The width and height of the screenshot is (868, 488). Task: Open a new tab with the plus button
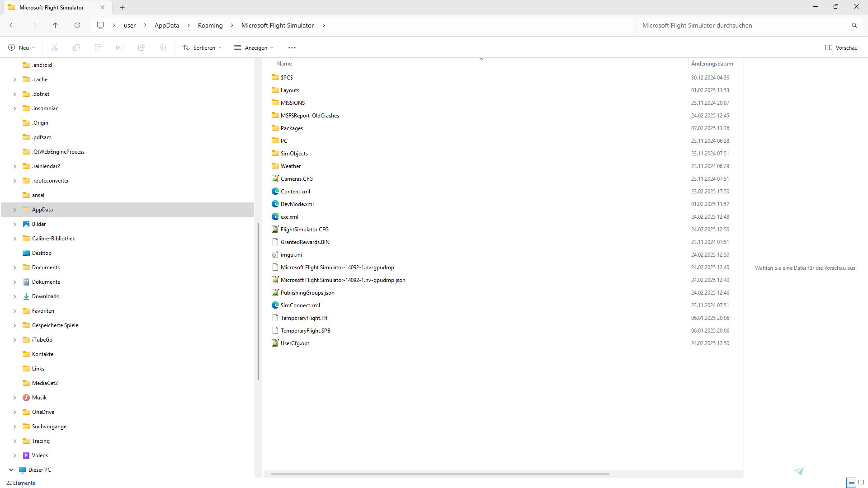[x=122, y=7]
